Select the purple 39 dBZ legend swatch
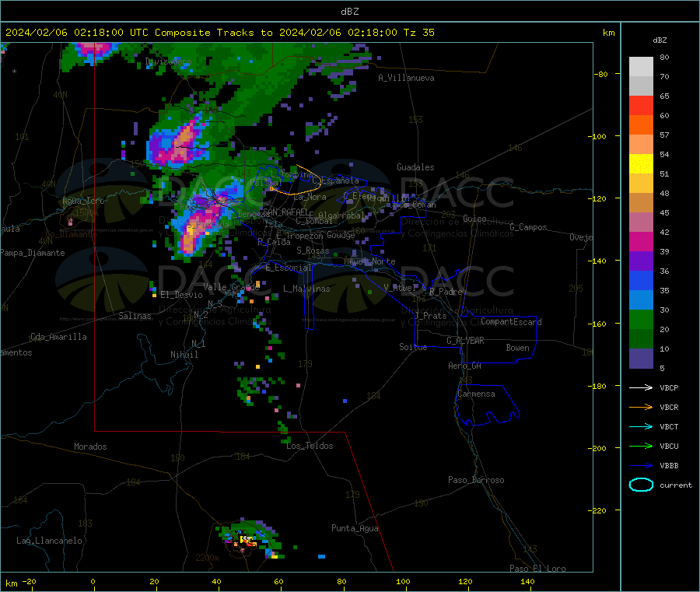 coord(641,261)
